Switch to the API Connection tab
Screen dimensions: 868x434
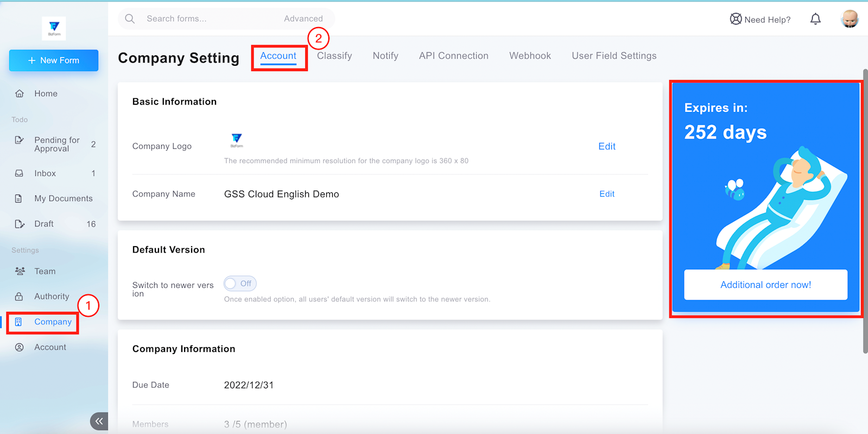[x=453, y=56]
